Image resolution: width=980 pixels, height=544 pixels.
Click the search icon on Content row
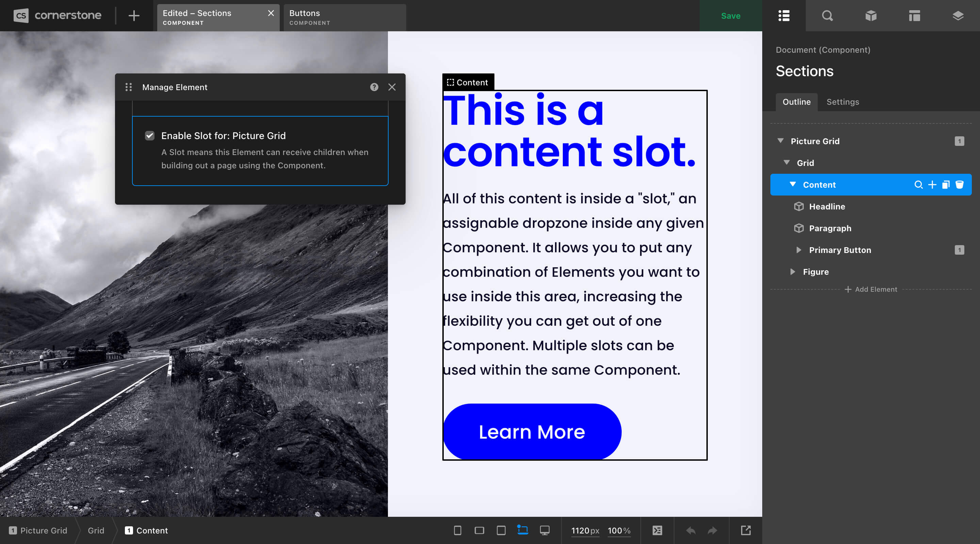(x=918, y=184)
